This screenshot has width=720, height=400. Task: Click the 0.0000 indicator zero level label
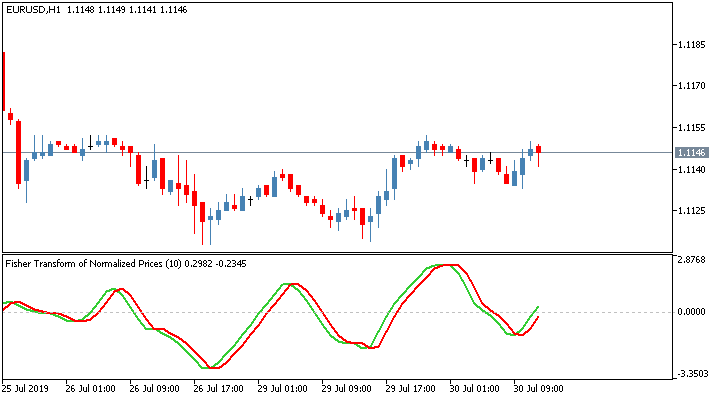[692, 312]
